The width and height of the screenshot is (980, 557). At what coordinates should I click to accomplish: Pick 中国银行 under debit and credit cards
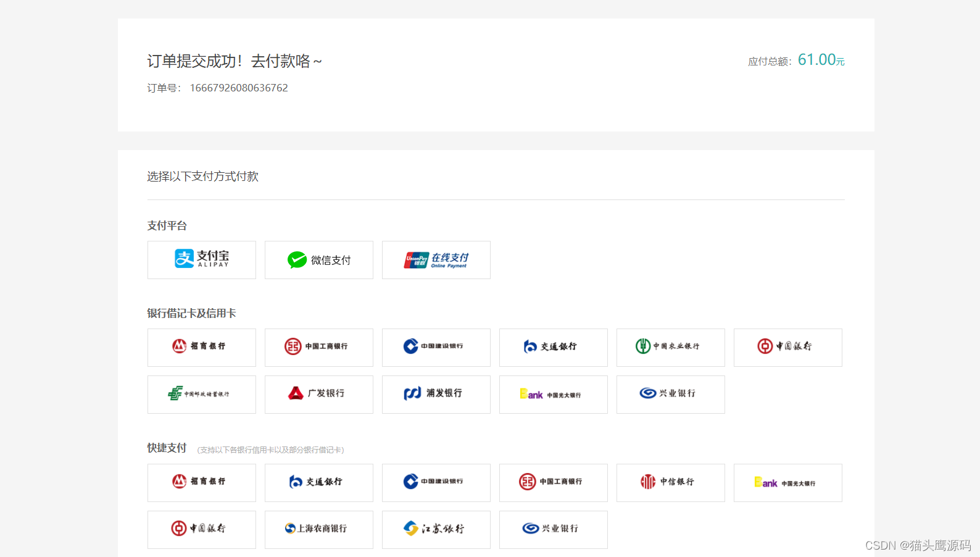tap(788, 348)
